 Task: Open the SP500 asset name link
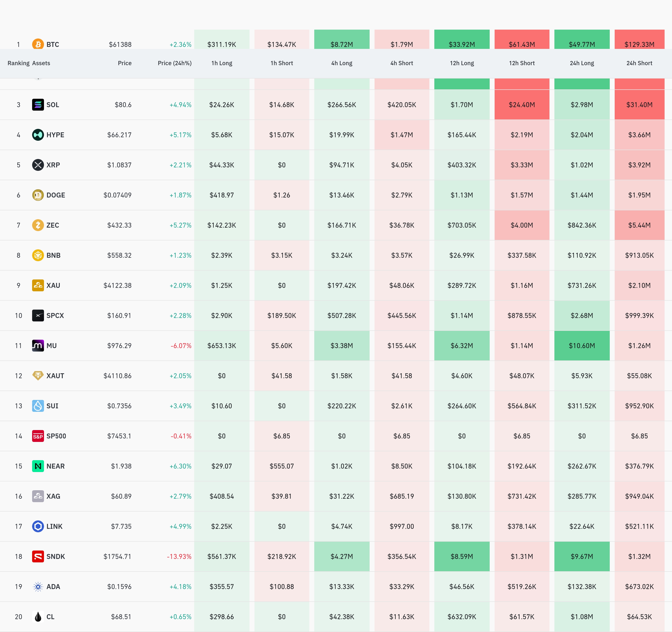(x=56, y=436)
